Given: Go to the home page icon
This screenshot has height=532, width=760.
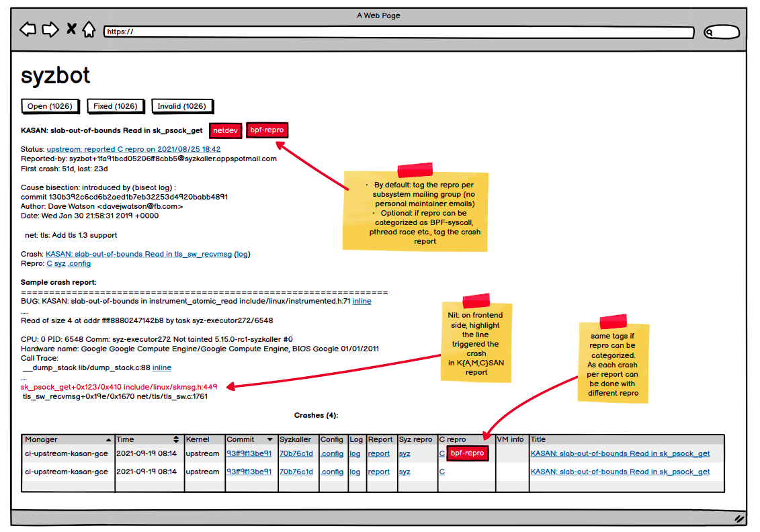Looking at the screenshot, I should tap(89, 29).
